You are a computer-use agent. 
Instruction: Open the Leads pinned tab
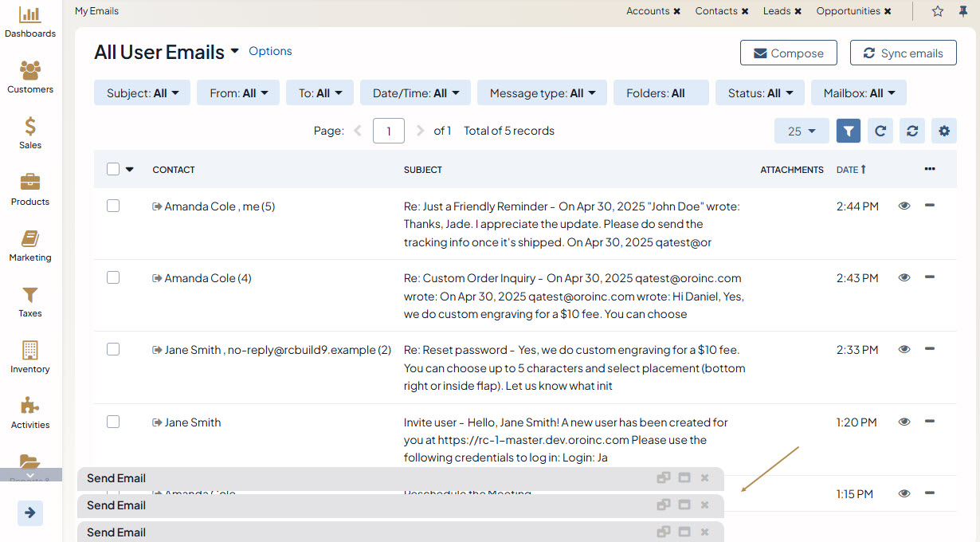(776, 11)
